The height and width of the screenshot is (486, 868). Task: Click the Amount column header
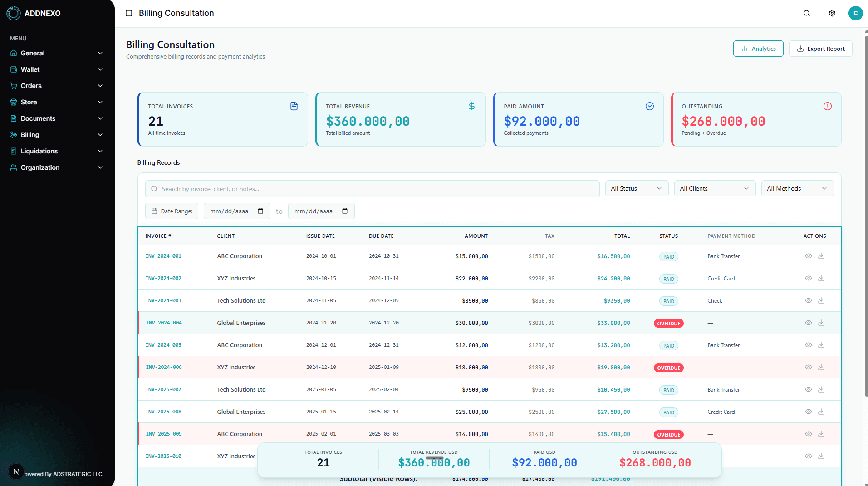476,236
